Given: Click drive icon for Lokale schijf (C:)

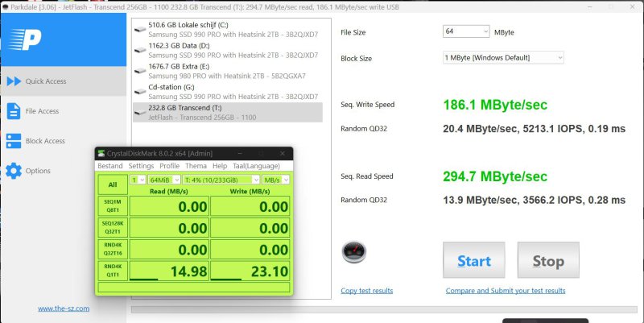Looking at the screenshot, I should point(140,29).
